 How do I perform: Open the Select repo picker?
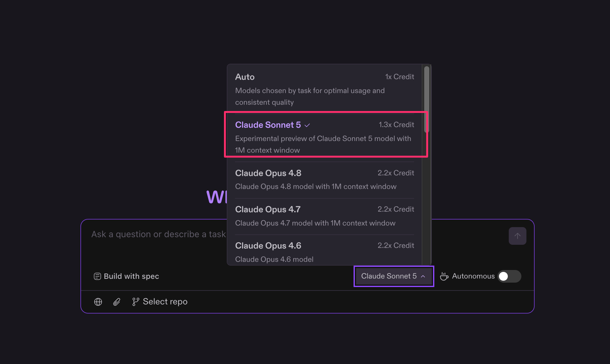click(x=160, y=302)
